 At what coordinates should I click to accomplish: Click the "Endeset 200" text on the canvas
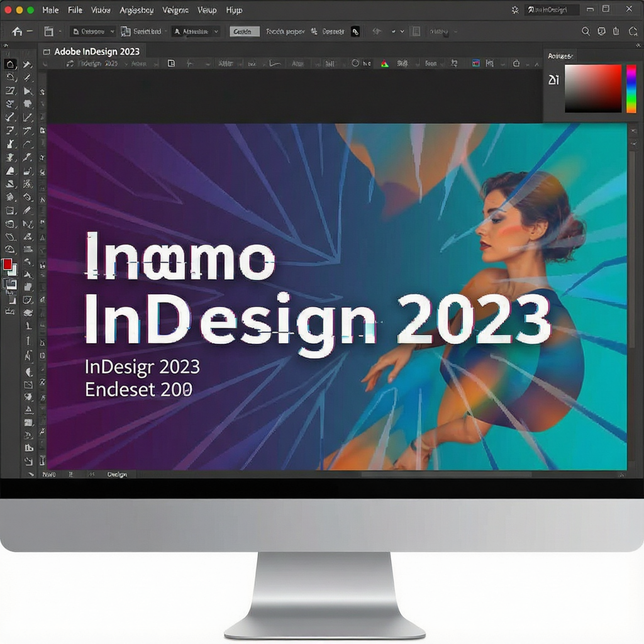point(139,390)
